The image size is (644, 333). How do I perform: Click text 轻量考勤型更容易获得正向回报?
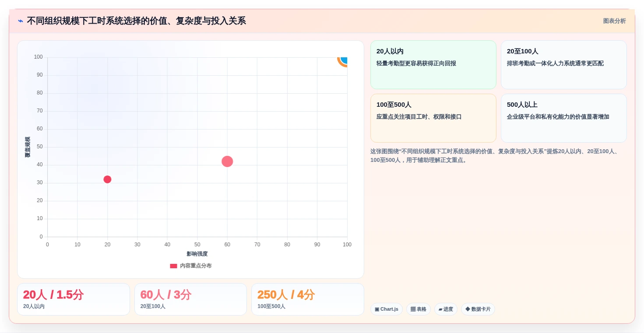[x=416, y=63]
